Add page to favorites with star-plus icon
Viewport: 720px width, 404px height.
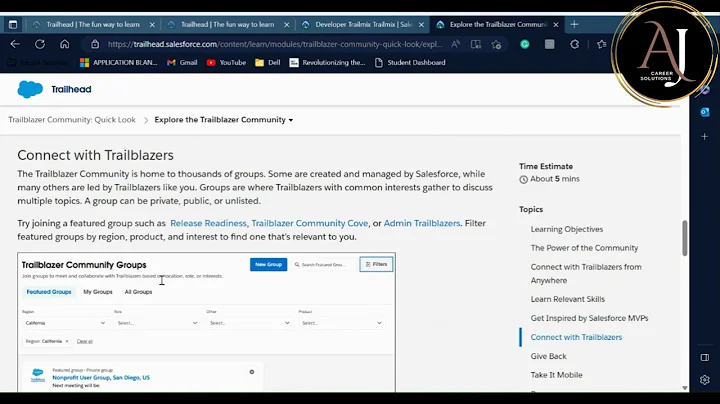tap(496, 44)
